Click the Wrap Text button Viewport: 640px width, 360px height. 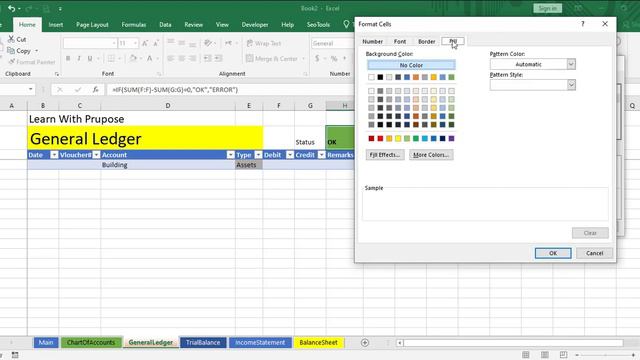point(264,43)
